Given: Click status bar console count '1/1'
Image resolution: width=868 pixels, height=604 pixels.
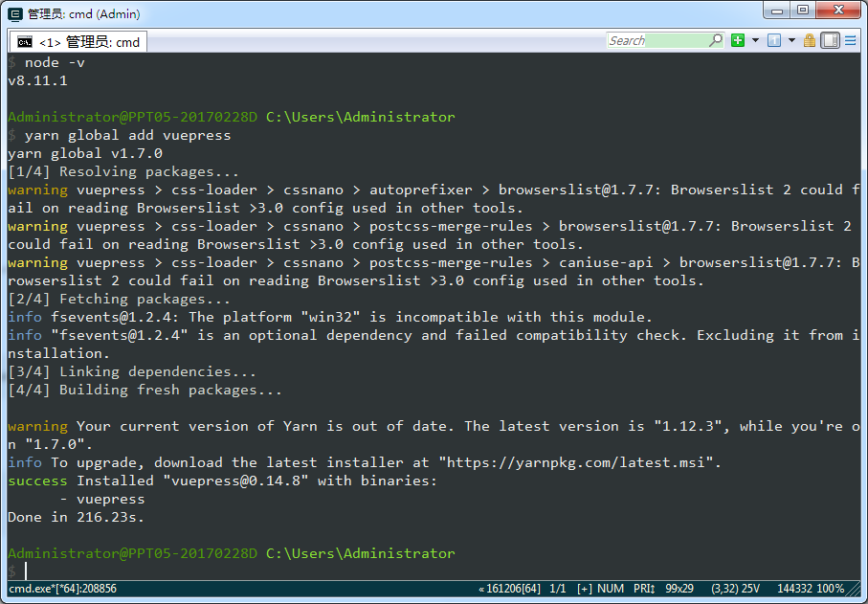Looking at the screenshot, I should pos(557,589).
